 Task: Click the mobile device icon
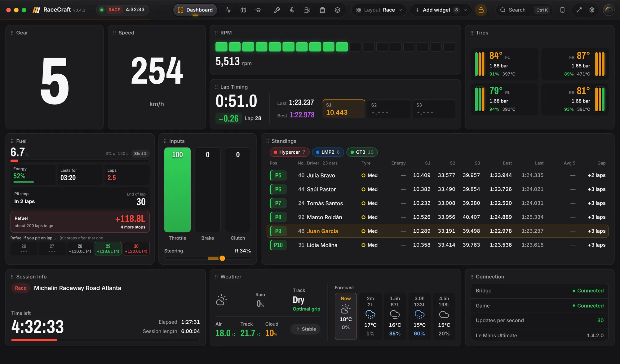(562, 10)
